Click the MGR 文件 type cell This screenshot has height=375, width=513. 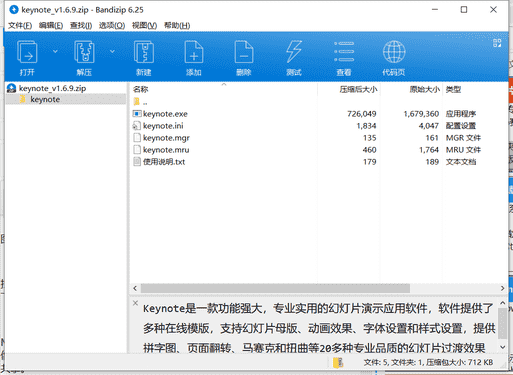(463, 138)
